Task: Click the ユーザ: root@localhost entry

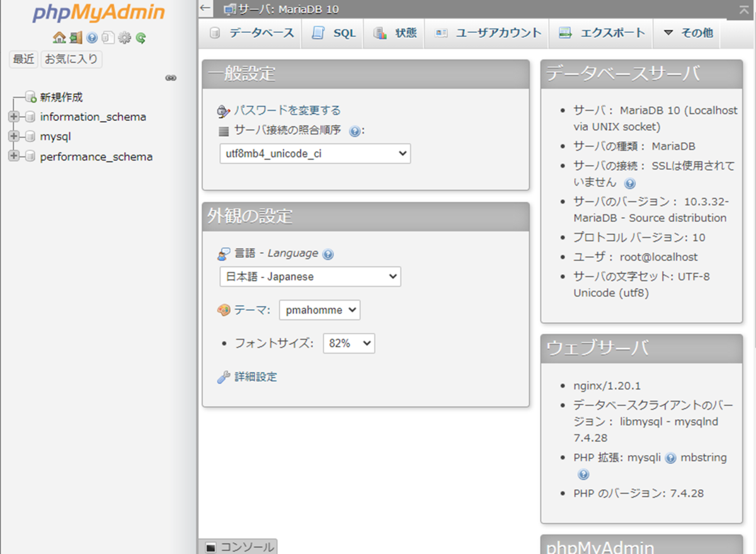Action: [636, 257]
